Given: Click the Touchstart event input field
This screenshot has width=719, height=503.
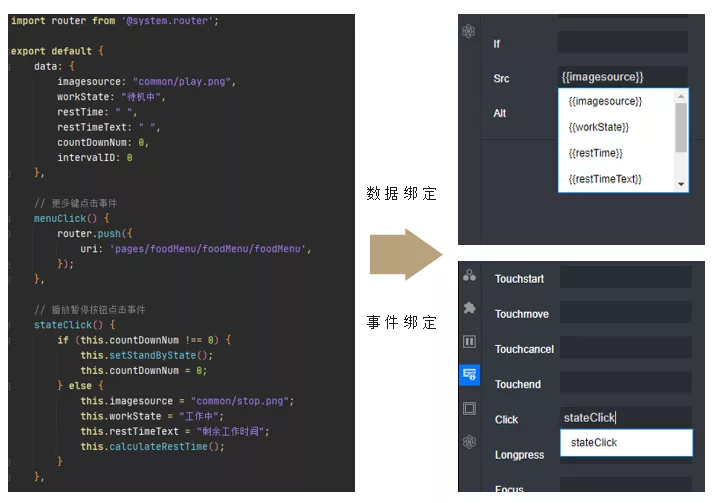Looking at the screenshot, I should pyautogui.click(x=625, y=278).
